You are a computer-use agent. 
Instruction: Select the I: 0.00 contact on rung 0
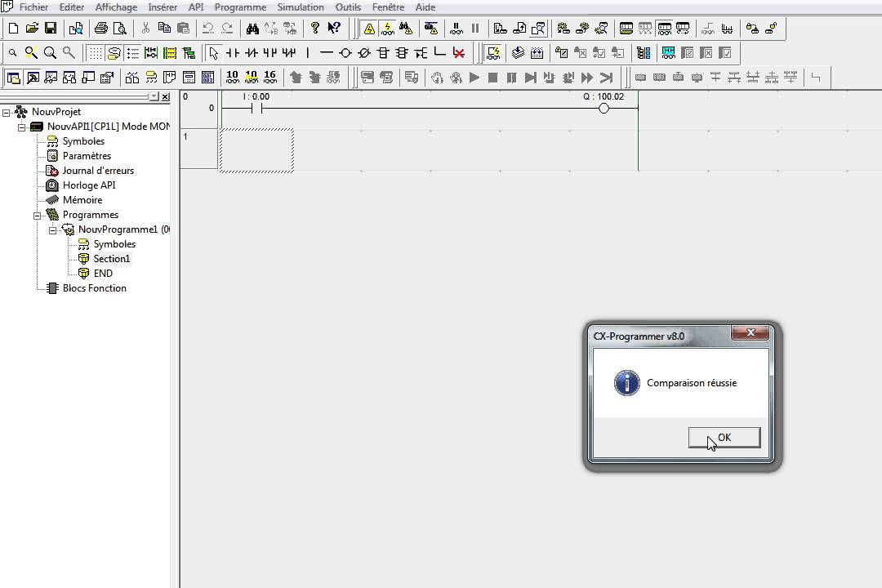tap(257, 108)
